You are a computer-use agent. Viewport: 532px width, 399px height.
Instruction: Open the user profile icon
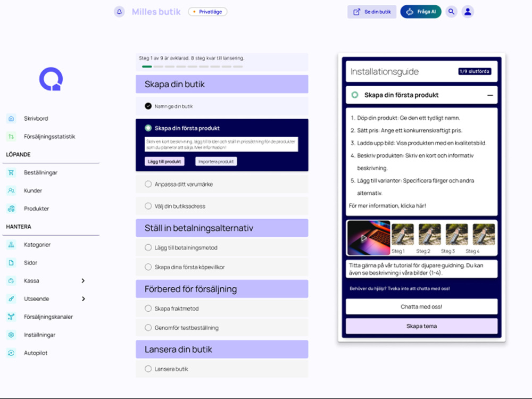pos(468,12)
